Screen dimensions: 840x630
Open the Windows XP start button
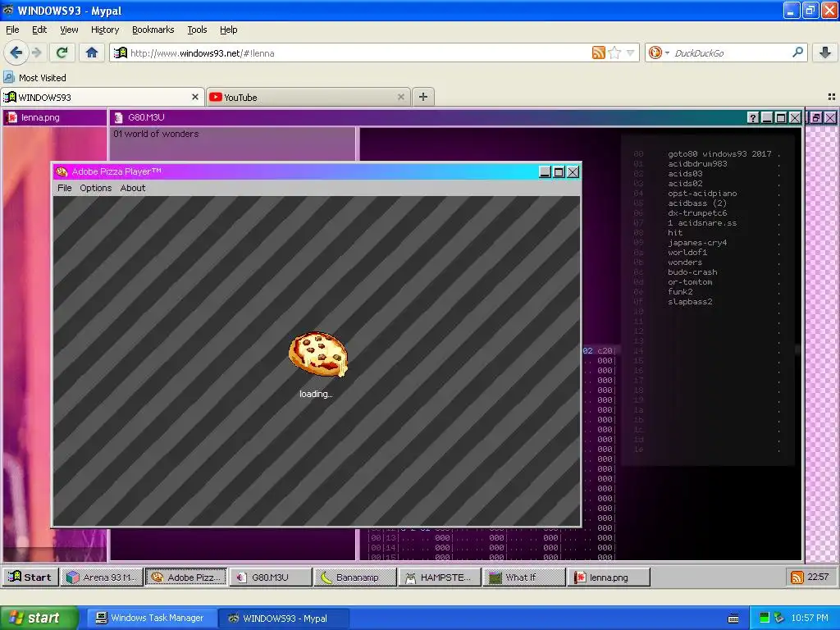(x=39, y=618)
